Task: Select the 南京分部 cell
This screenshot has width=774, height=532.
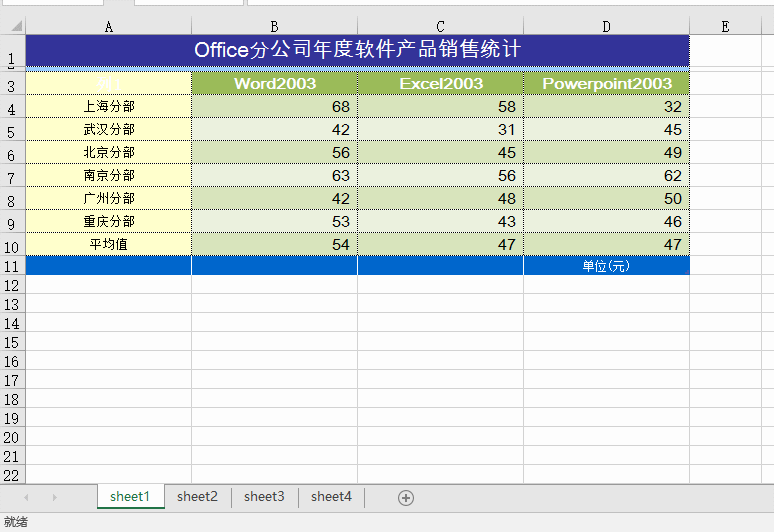Action: pos(109,175)
